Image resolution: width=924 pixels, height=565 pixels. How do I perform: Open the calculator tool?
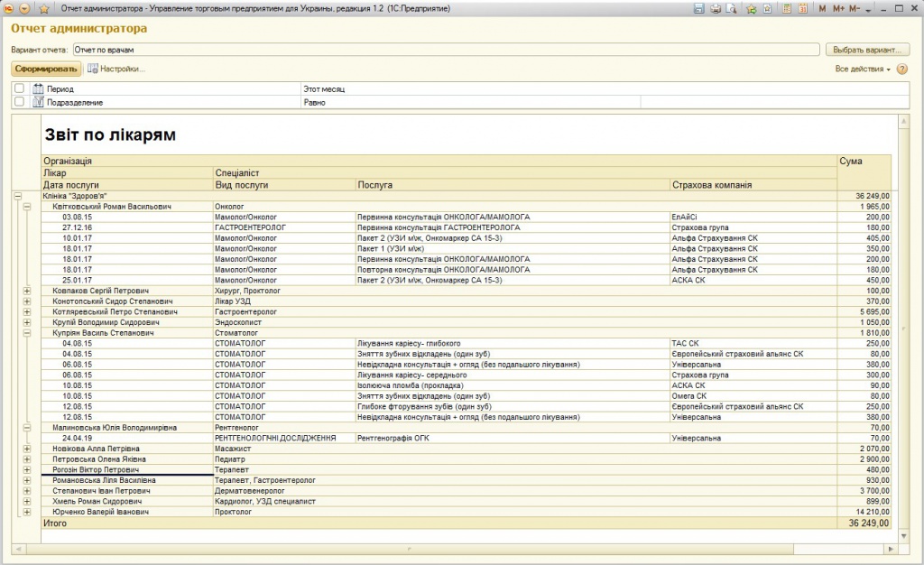(x=787, y=9)
